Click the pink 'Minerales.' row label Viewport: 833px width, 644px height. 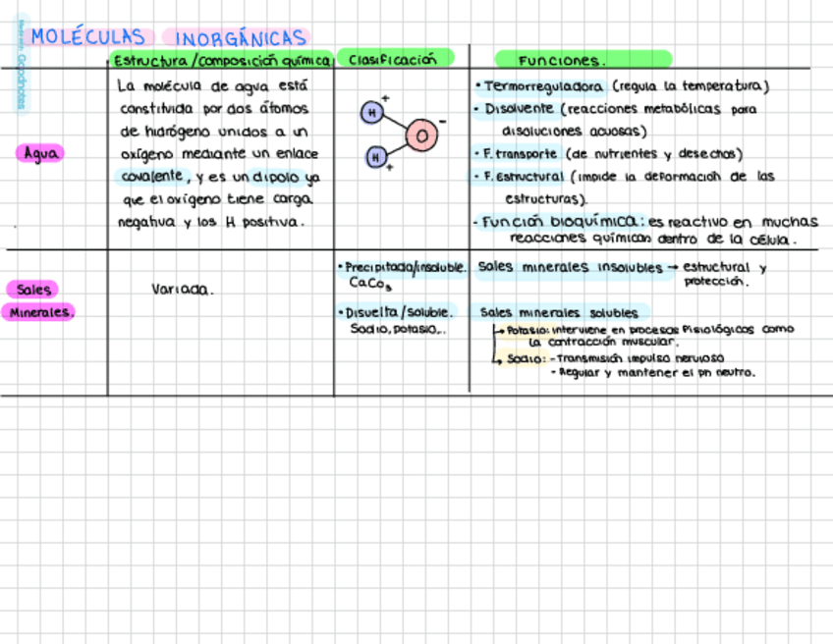pos(40,312)
